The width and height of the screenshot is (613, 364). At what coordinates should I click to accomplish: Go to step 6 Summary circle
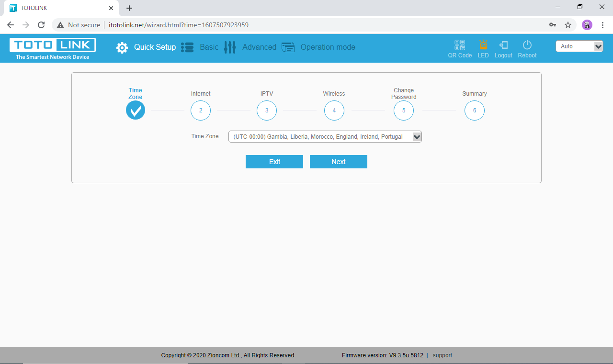click(x=475, y=110)
